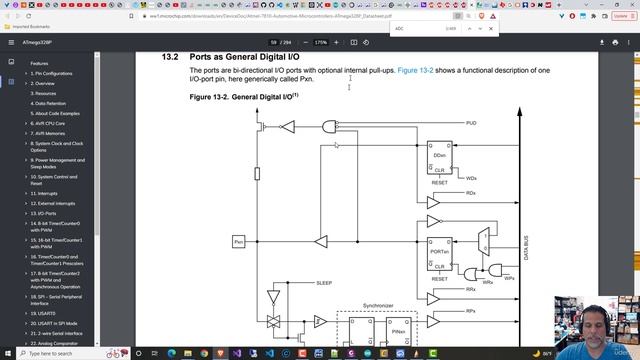This screenshot has height=360, width=640.
Task: Open Visual Studio from the taskbar
Action: [237, 353]
